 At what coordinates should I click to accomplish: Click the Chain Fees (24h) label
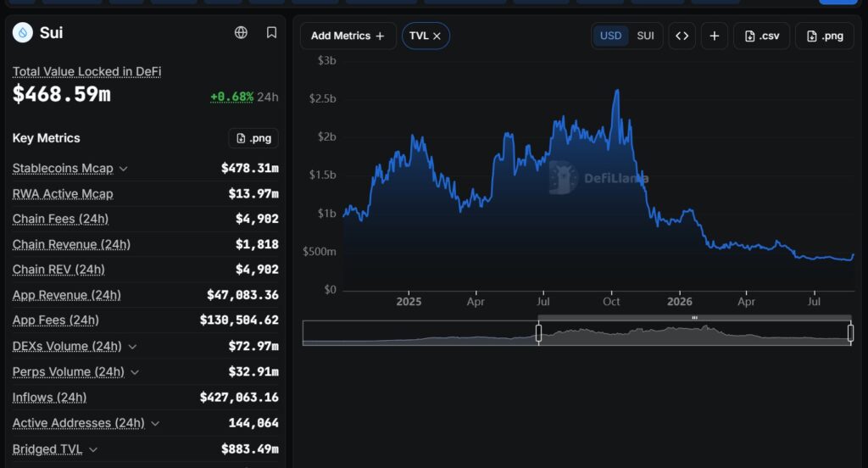(x=60, y=219)
